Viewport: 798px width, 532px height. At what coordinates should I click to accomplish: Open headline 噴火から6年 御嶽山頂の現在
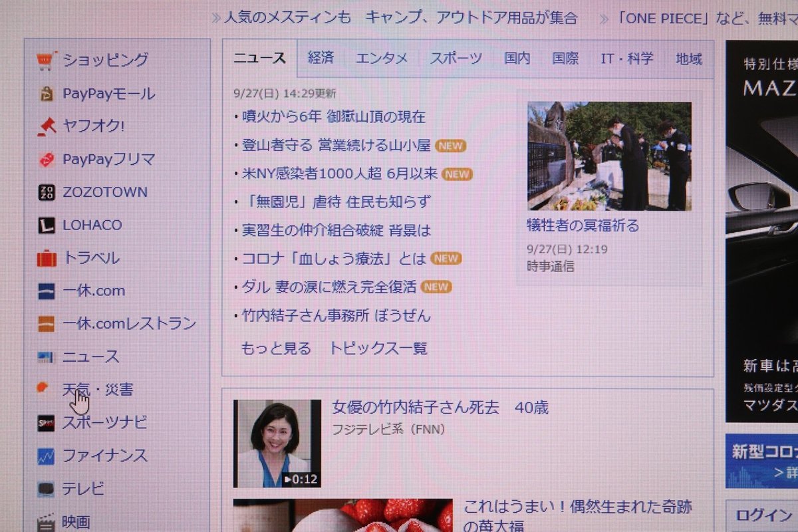pos(334,117)
